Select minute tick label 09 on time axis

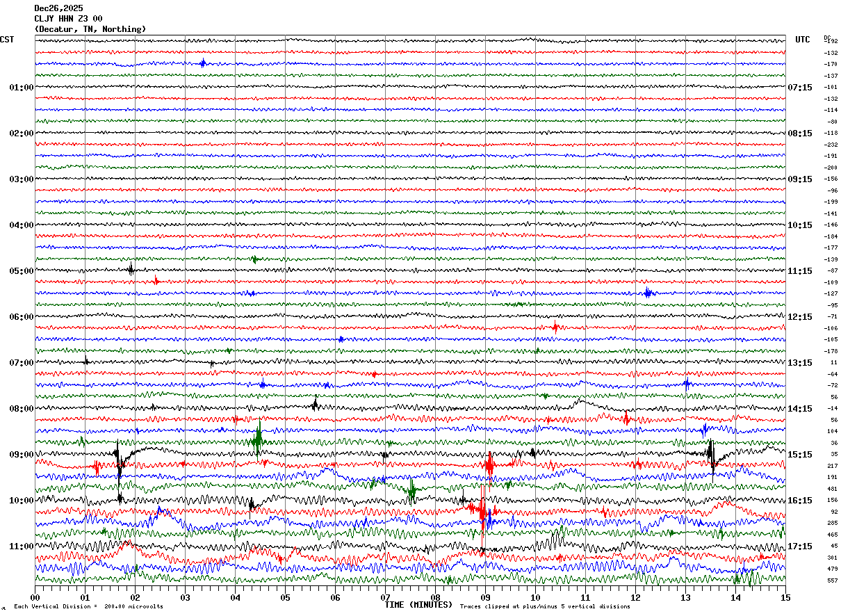(485, 597)
